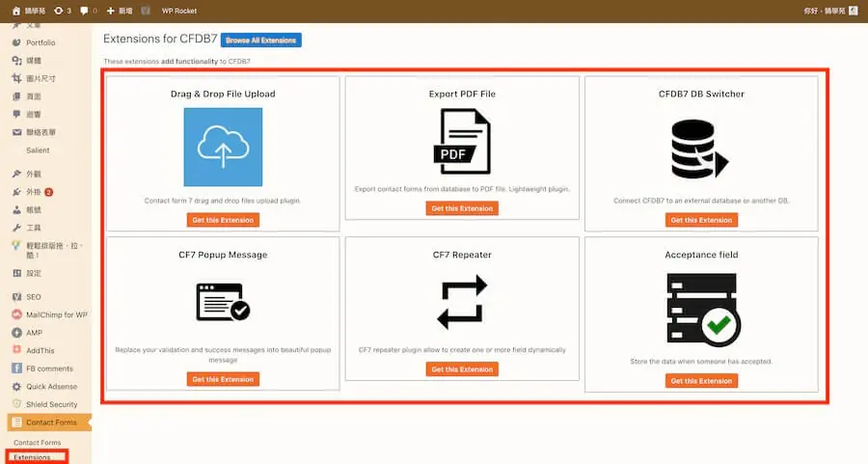Click the Drag & Drop File Upload title
The height and width of the screenshot is (464, 868).
coord(223,95)
